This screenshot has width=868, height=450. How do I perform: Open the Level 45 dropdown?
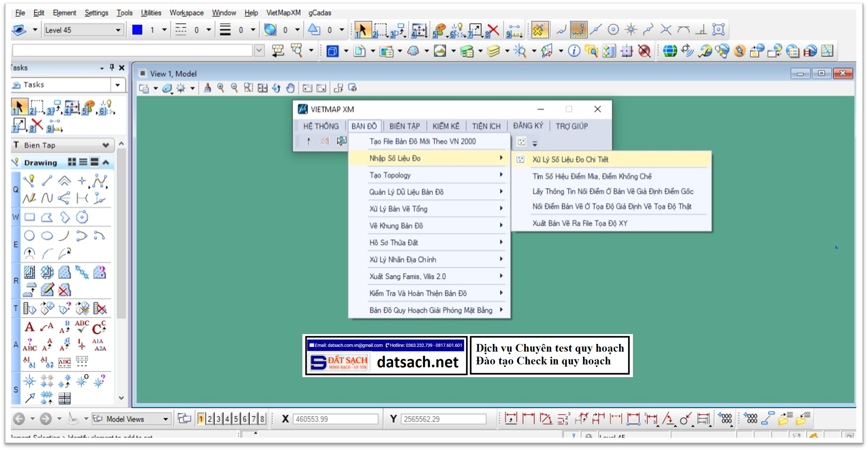(x=118, y=30)
